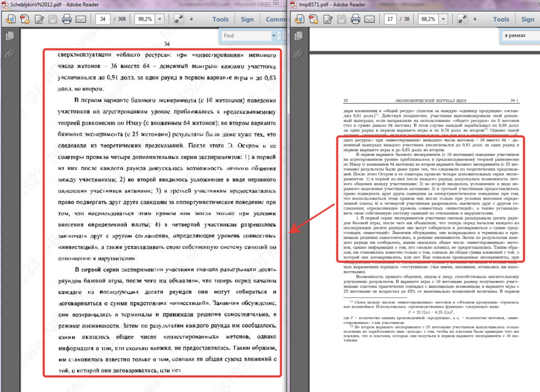Click Email icon in left Reader toolbar
Viewport: 540px width, 392px height.
tap(81, 19)
